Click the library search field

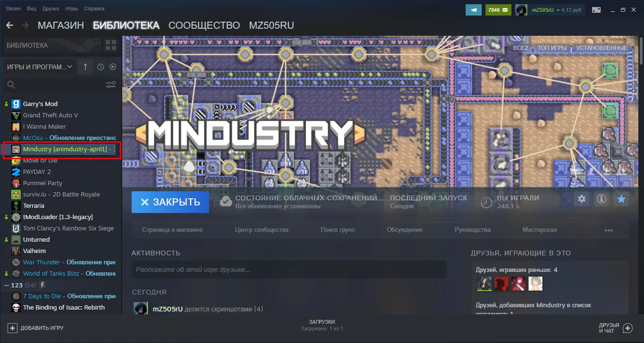pyautogui.click(x=54, y=85)
